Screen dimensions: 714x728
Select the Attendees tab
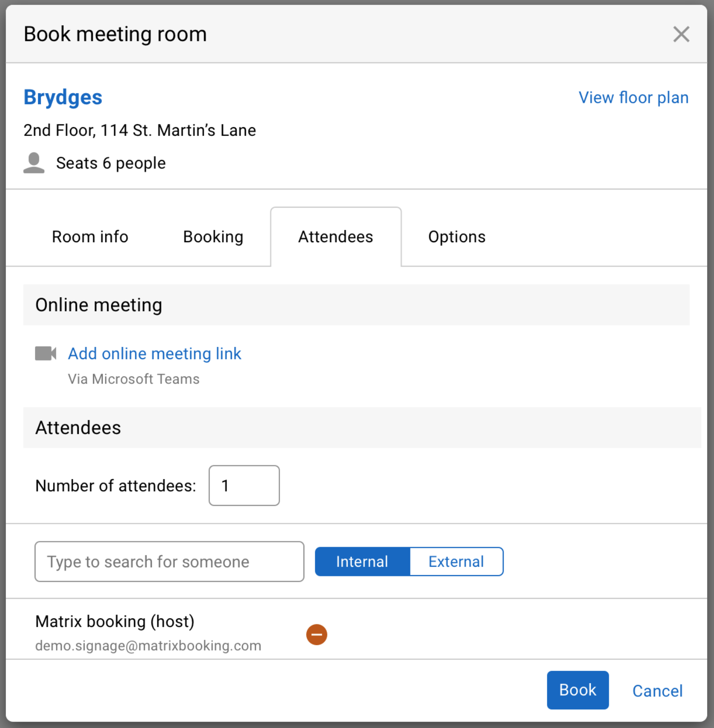(x=336, y=237)
